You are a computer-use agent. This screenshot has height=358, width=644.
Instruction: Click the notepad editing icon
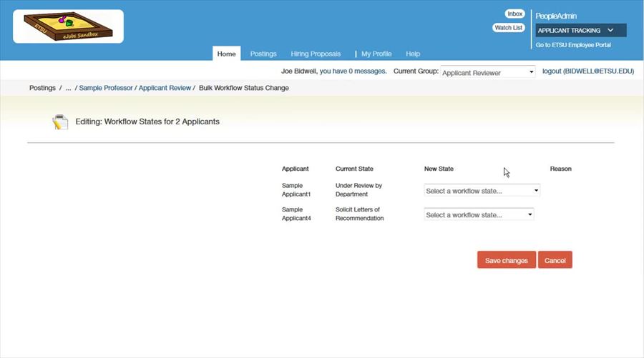pos(60,122)
